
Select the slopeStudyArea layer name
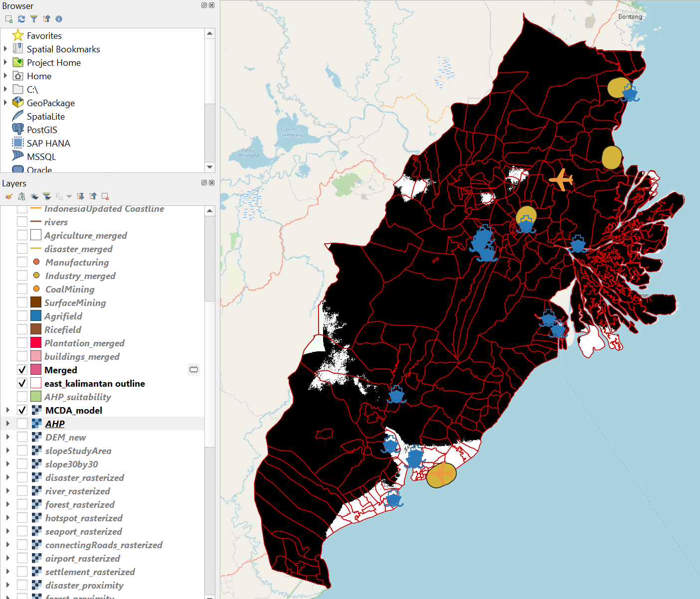78,450
